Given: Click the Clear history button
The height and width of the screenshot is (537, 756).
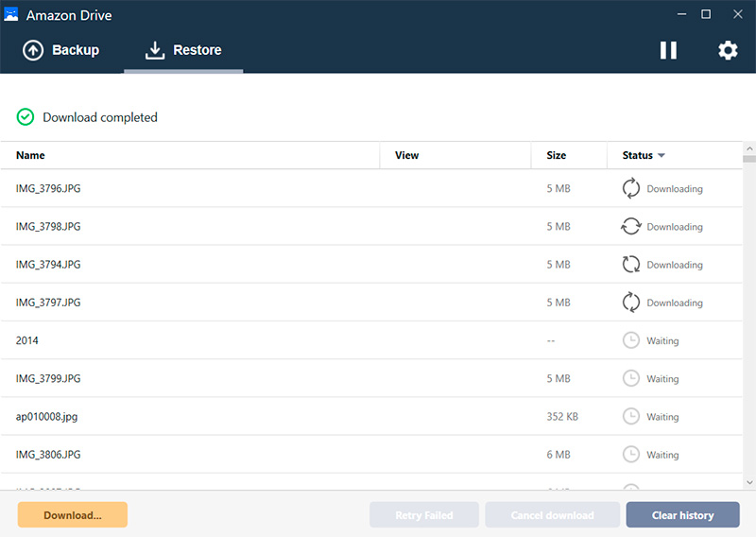Looking at the screenshot, I should click(x=682, y=515).
